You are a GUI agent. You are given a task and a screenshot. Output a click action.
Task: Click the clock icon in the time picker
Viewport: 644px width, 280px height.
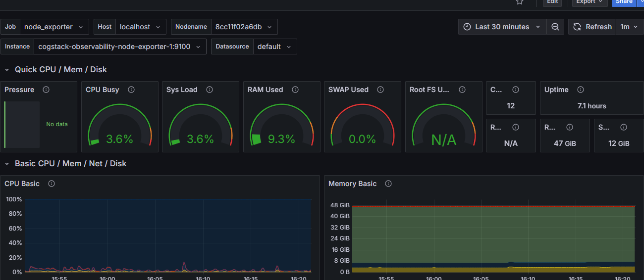tap(467, 27)
